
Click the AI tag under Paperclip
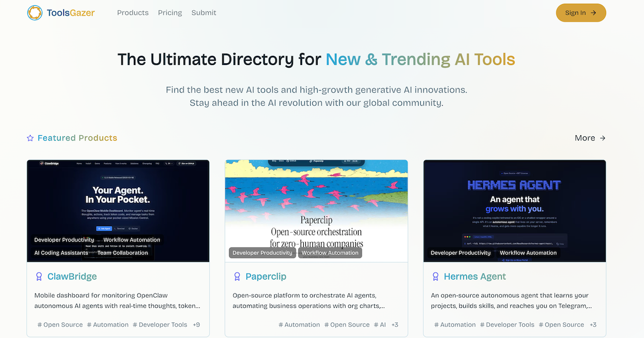(x=380, y=325)
